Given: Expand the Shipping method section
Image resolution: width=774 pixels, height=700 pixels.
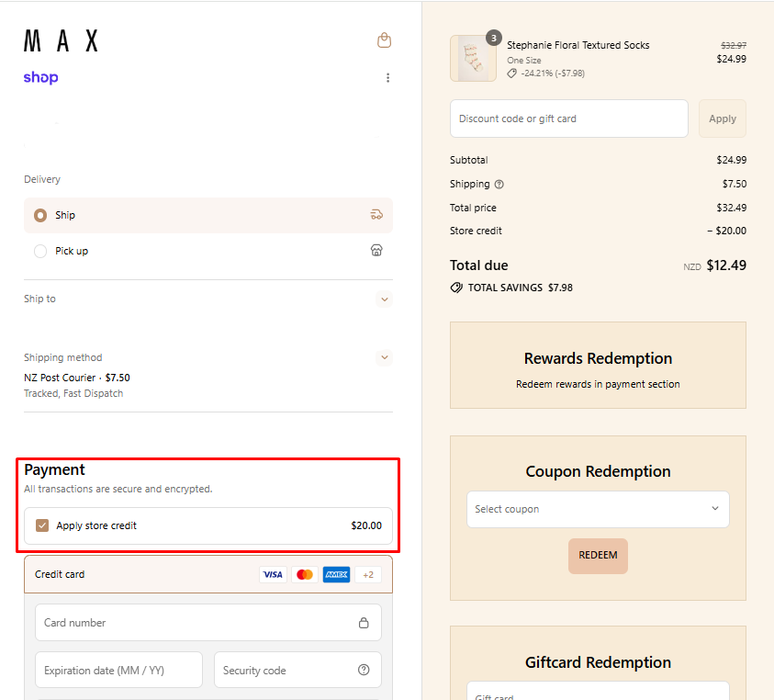Looking at the screenshot, I should (384, 357).
